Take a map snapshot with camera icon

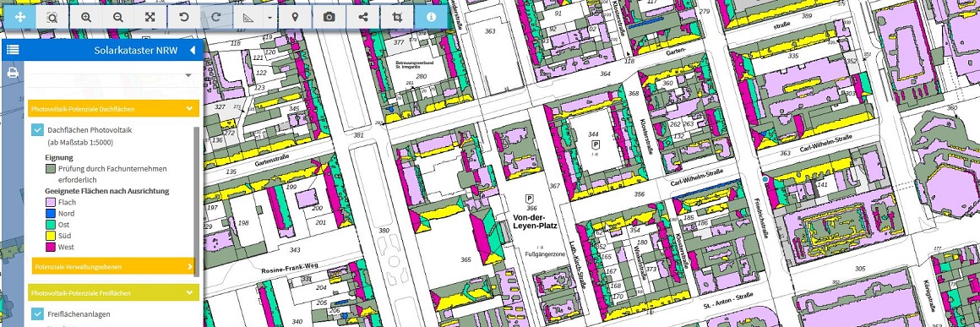[x=329, y=17]
